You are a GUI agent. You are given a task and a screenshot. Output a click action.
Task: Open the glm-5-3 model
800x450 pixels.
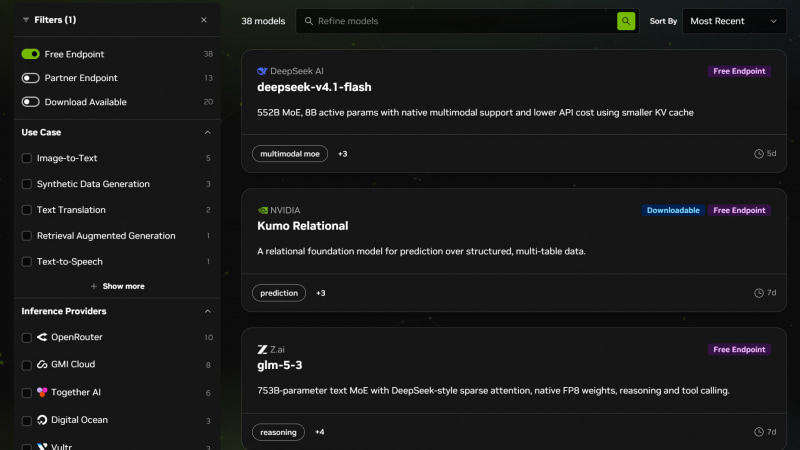pos(280,365)
